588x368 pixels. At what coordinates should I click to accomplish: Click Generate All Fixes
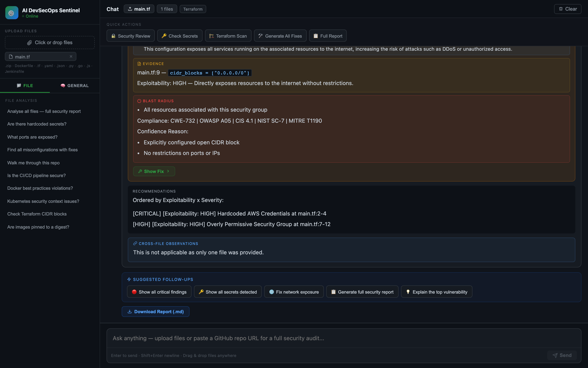click(280, 36)
